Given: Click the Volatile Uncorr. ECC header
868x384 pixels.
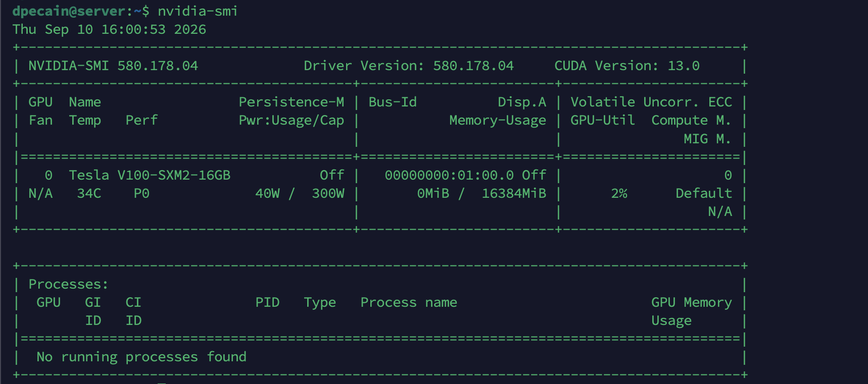Looking at the screenshot, I should point(651,102).
